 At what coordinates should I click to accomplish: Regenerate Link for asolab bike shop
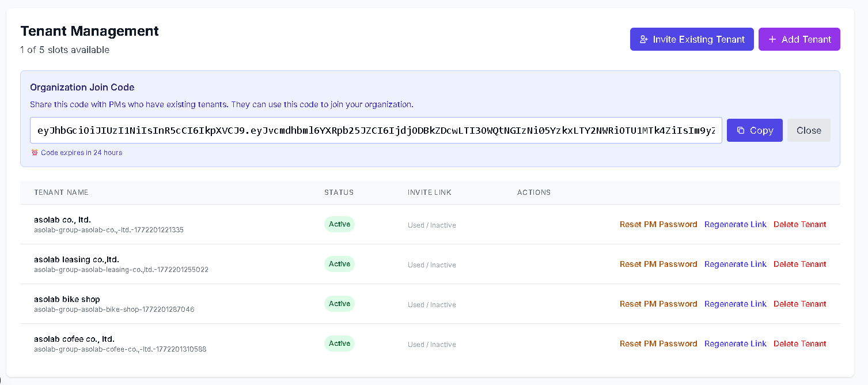[x=735, y=304]
